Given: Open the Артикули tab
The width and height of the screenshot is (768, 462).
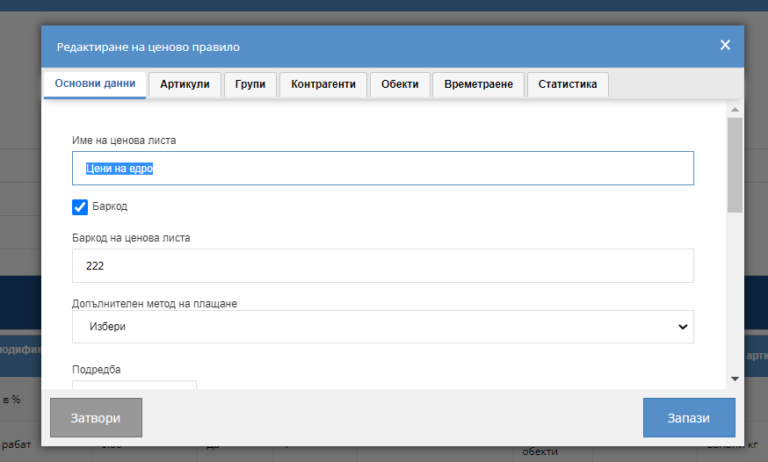Looking at the screenshot, I should (x=185, y=85).
